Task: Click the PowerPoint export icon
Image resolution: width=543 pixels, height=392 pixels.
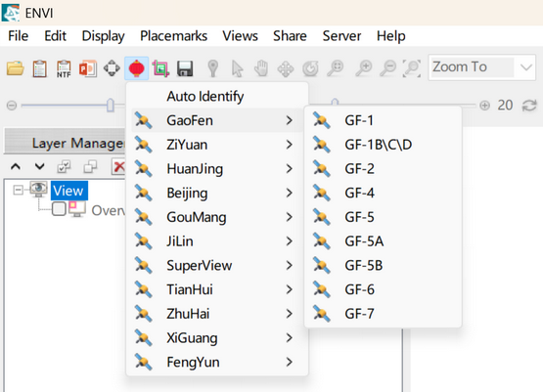Action: pyautogui.click(x=88, y=68)
